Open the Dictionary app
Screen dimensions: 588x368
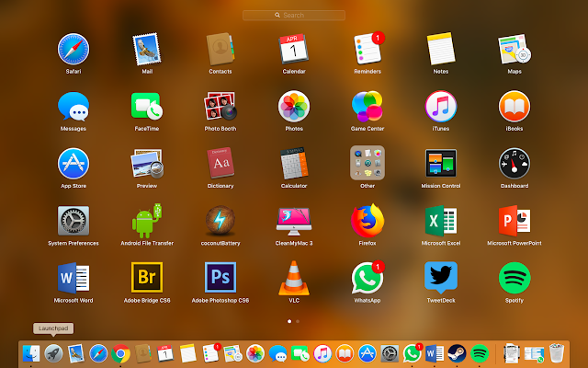[220, 164]
